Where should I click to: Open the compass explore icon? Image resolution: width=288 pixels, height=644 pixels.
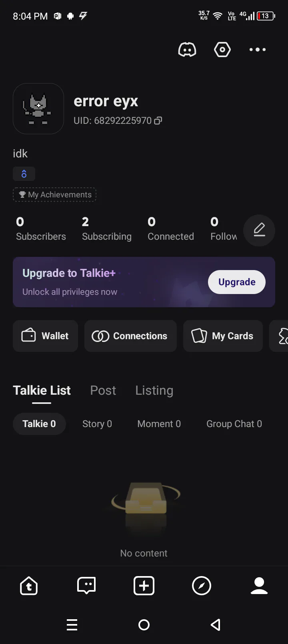pyautogui.click(x=202, y=586)
